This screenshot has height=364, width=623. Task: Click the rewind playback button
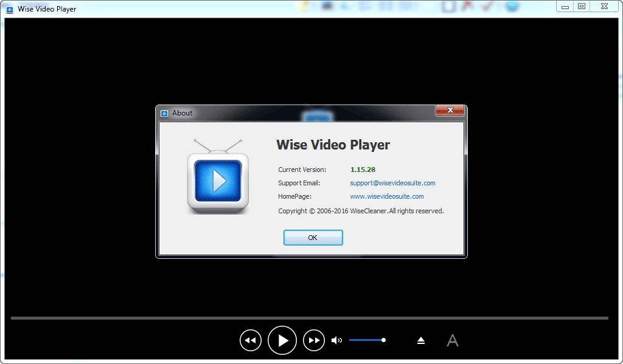[250, 340]
